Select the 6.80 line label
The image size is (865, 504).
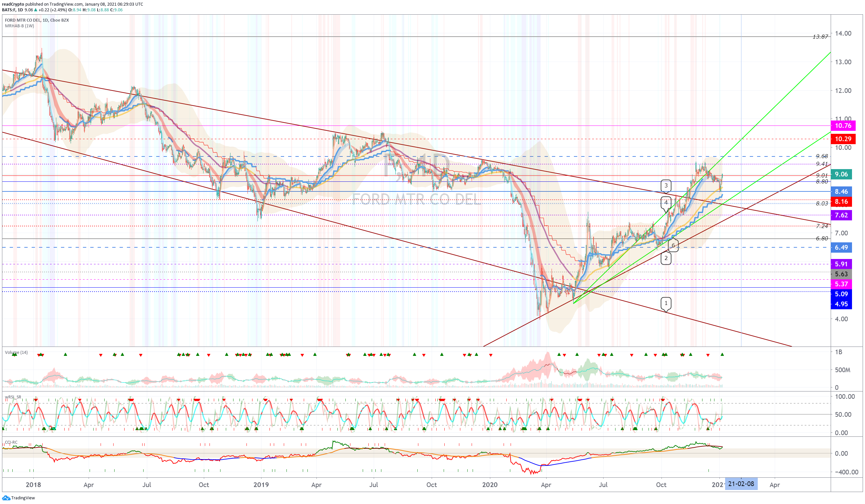point(822,238)
